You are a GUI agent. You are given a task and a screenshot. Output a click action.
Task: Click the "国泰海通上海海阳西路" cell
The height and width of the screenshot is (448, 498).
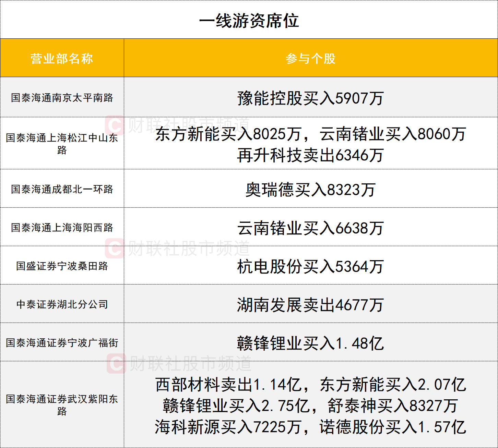click(62, 227)
